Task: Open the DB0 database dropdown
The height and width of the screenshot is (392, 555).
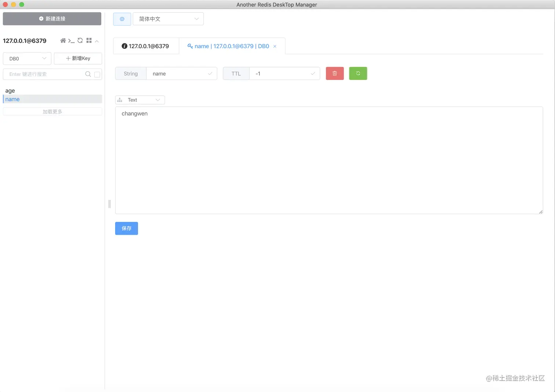Action: coord(27,59)
